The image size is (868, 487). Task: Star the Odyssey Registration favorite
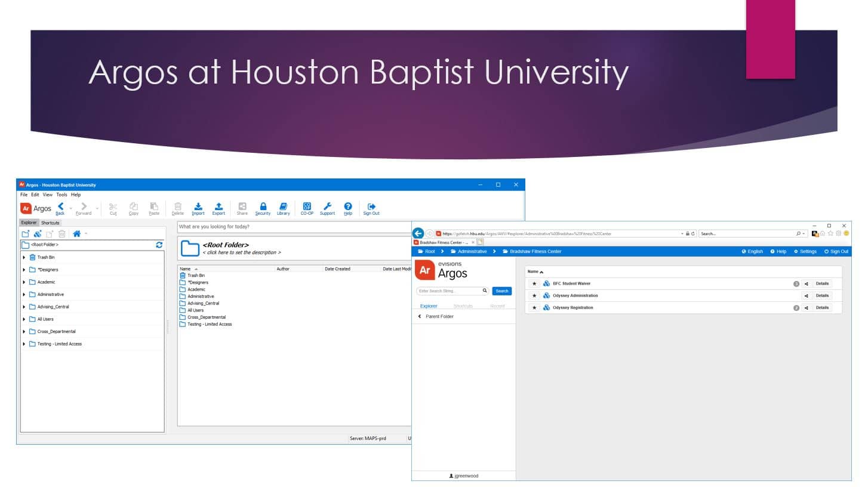534,307
